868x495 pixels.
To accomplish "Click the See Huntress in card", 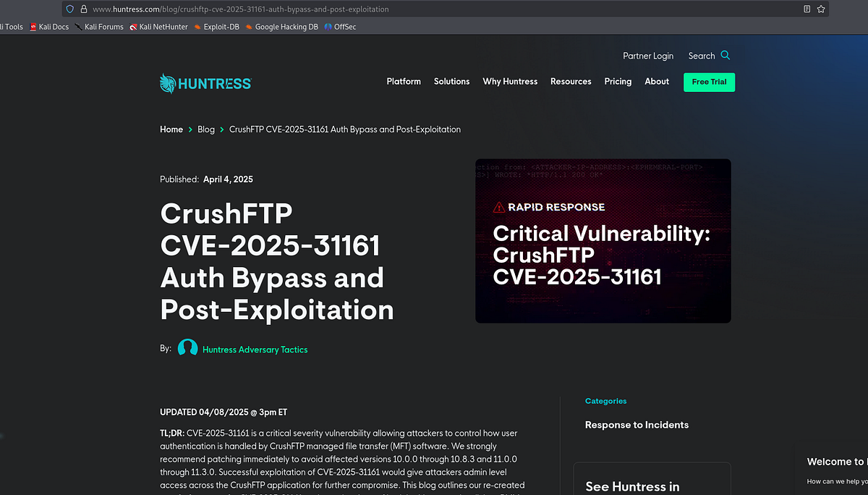I will [652, 478].
